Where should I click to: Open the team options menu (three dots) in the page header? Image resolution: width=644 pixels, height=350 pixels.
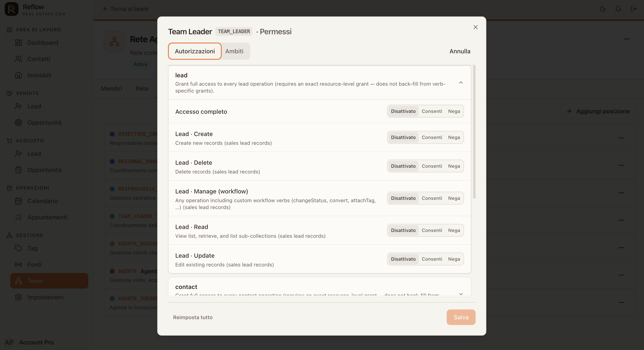coord(626,39)
